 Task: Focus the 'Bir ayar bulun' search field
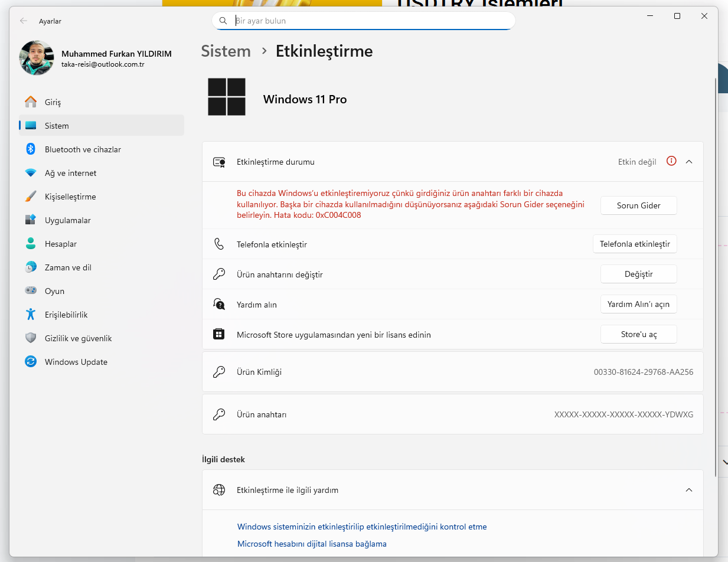coord(364,21)
